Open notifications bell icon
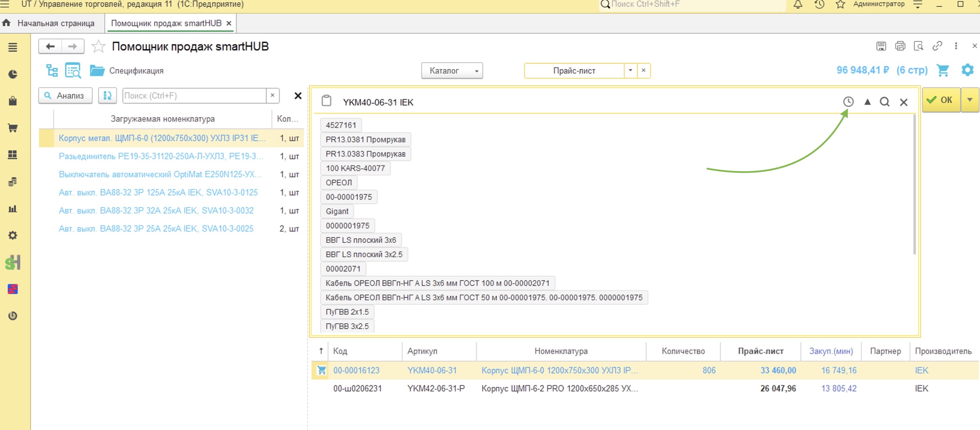Viewport: 980px width, 430px height. coord(798,5)
